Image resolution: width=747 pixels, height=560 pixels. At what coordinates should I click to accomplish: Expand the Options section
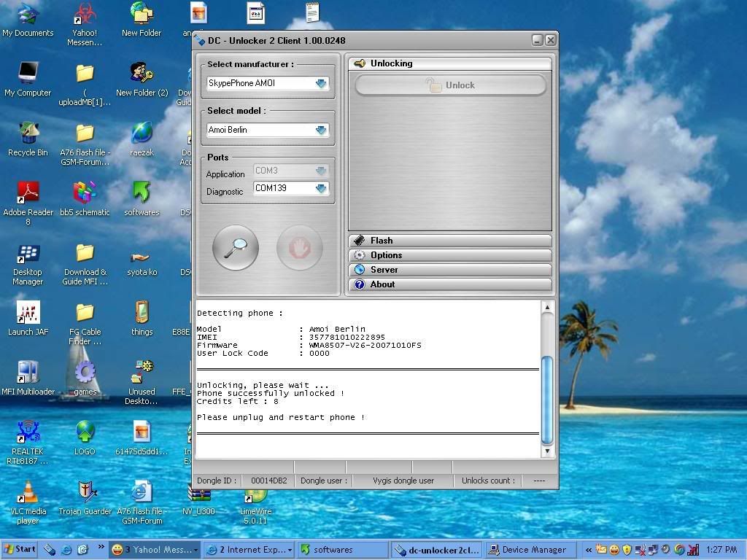click(x=450, y=255)
